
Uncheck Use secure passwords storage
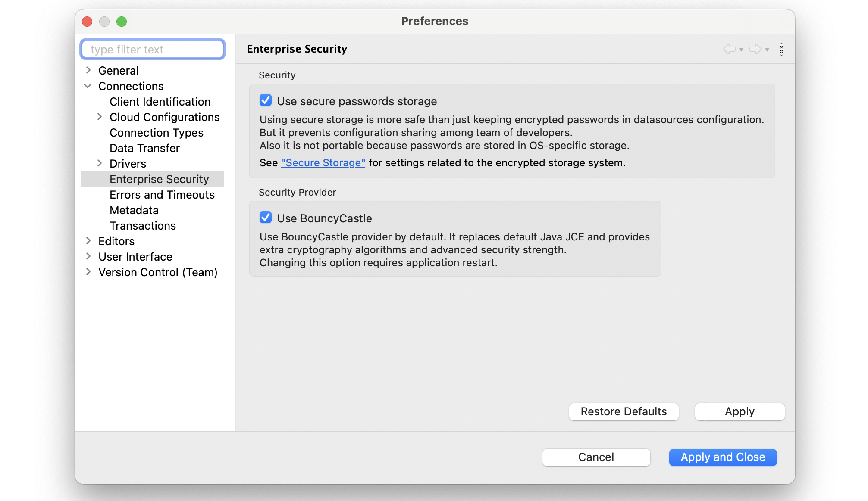coord(265,100)
